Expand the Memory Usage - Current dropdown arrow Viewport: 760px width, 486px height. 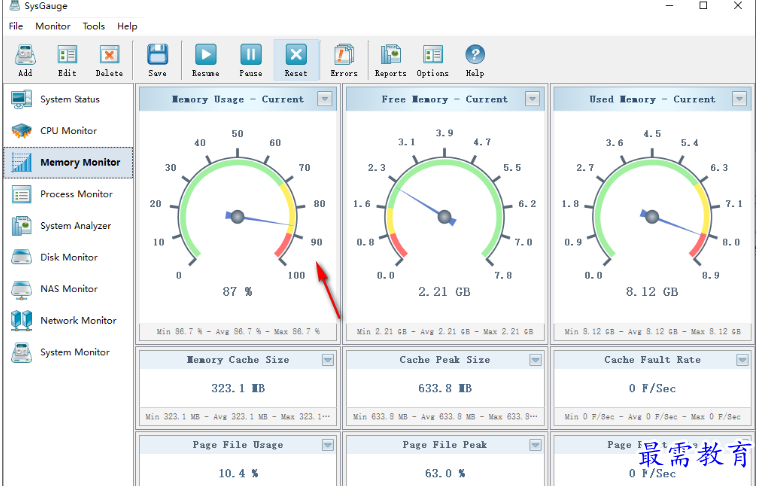[325, 99]
